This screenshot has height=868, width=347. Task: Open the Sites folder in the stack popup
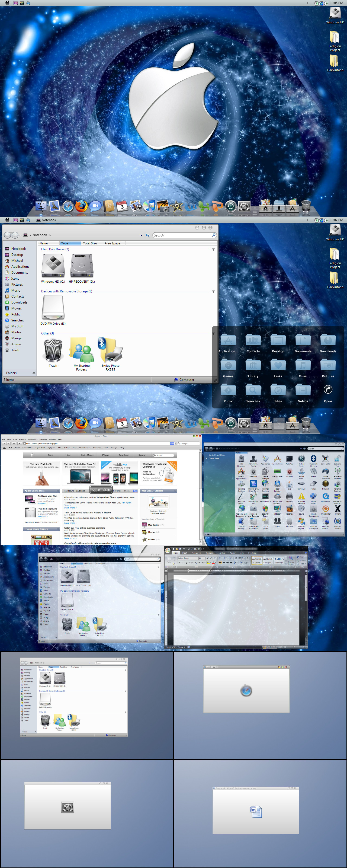tap(278, 393)
